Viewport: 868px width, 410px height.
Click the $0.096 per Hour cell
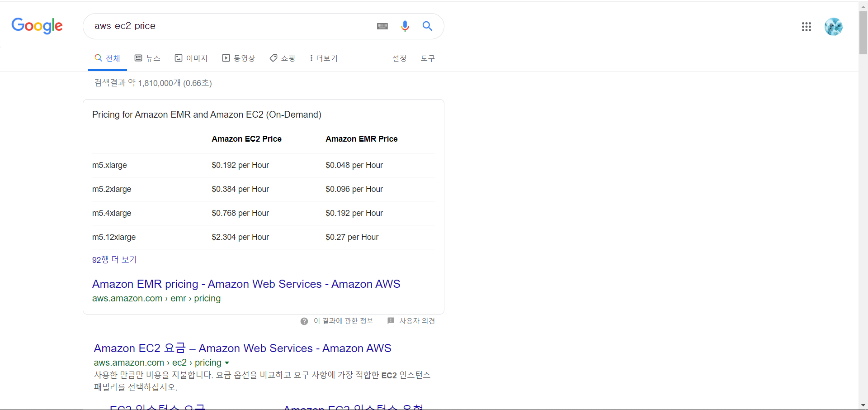[354, 189]
